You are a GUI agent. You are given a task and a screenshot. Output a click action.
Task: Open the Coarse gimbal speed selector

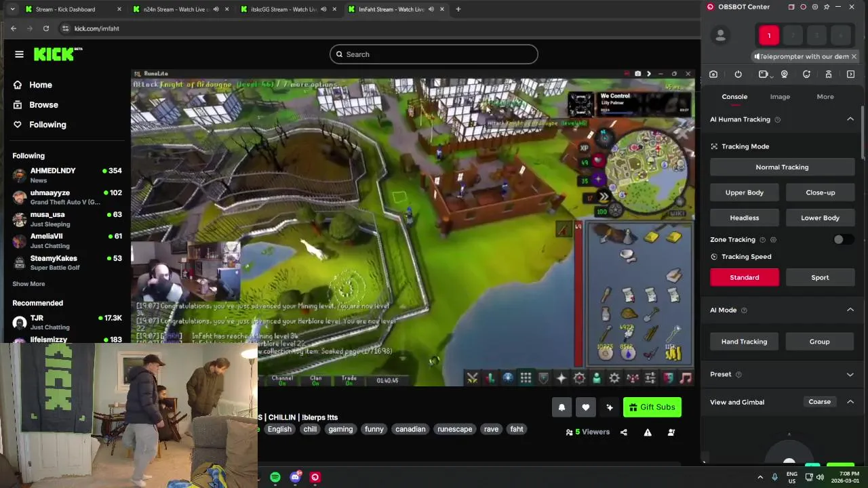819,402
